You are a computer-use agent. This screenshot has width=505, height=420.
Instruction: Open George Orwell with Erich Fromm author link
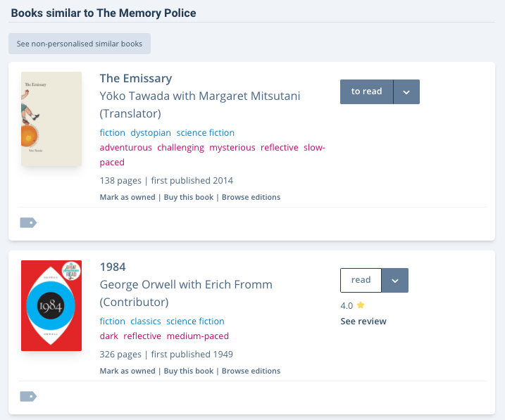[186, 293]
